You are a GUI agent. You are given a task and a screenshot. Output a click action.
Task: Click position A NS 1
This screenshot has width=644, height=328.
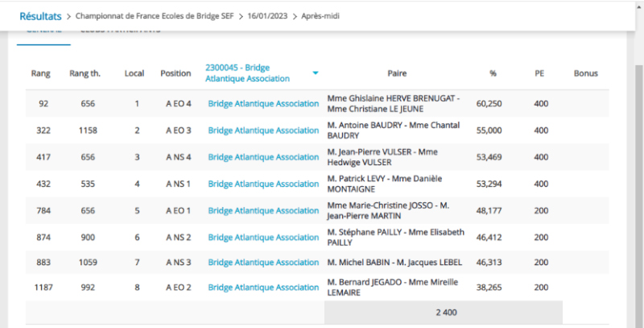pyautogui.click(x=178, y=184)
